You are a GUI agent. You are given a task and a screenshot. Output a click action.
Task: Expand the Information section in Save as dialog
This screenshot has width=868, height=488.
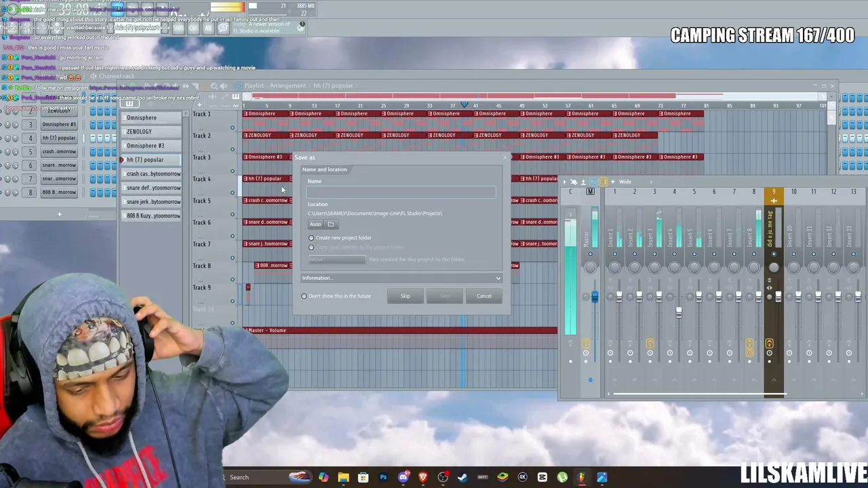pyautogui.click(x=401, y=278)
